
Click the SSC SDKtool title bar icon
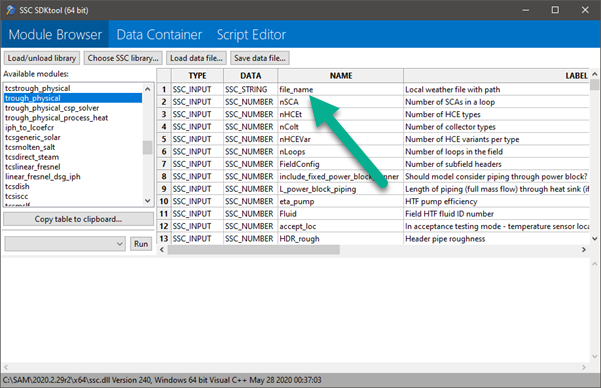coord(10,10)
